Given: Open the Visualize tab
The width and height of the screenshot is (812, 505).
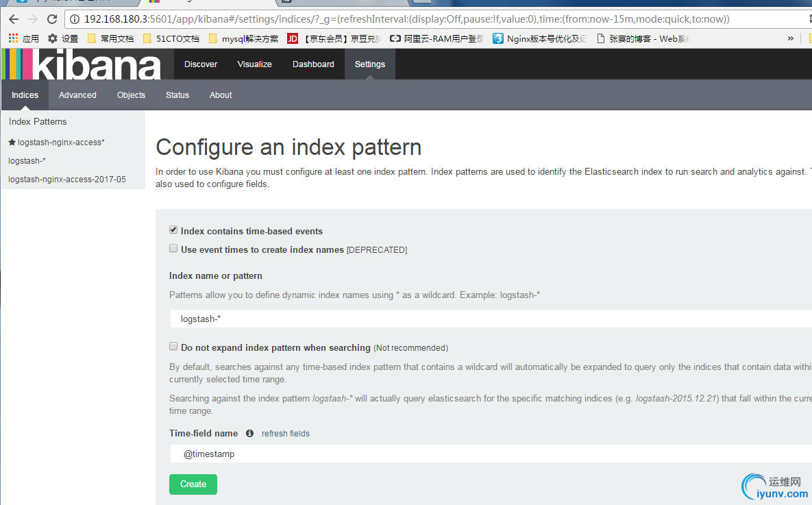Looking at the screenshot, I should tap(254, 64).
